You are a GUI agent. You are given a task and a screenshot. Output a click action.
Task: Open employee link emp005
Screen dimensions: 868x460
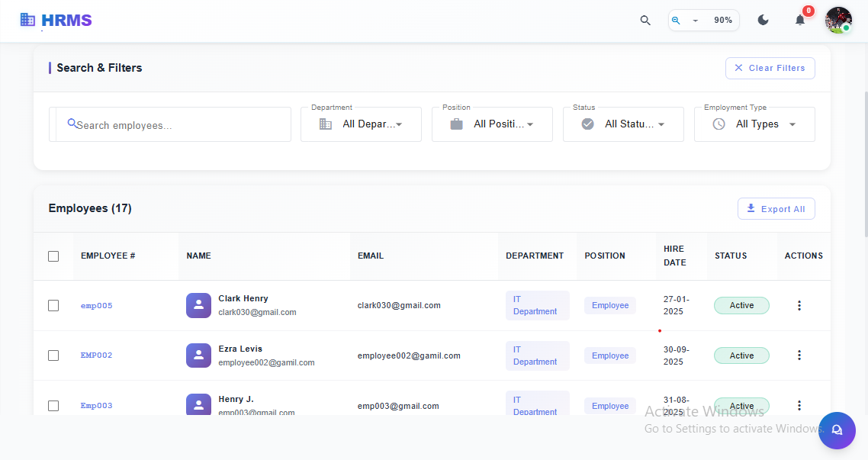point(96,306)
